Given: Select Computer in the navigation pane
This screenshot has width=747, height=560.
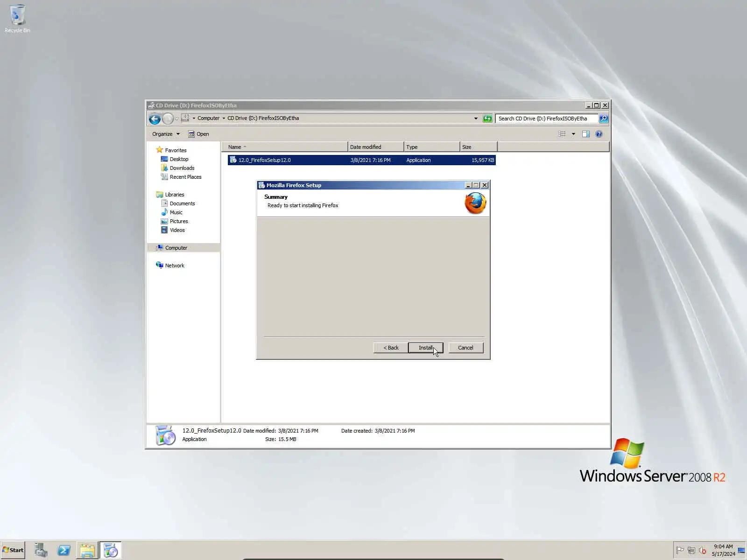Looking at the screenshot, I should pyautogui.click(x=176, y=248).
